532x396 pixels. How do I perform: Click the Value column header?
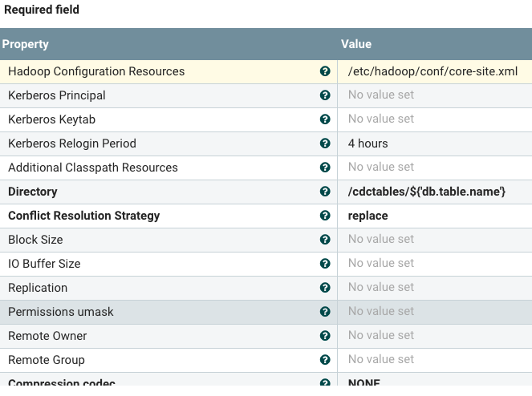pyautogui.click(x=356, y=44)
